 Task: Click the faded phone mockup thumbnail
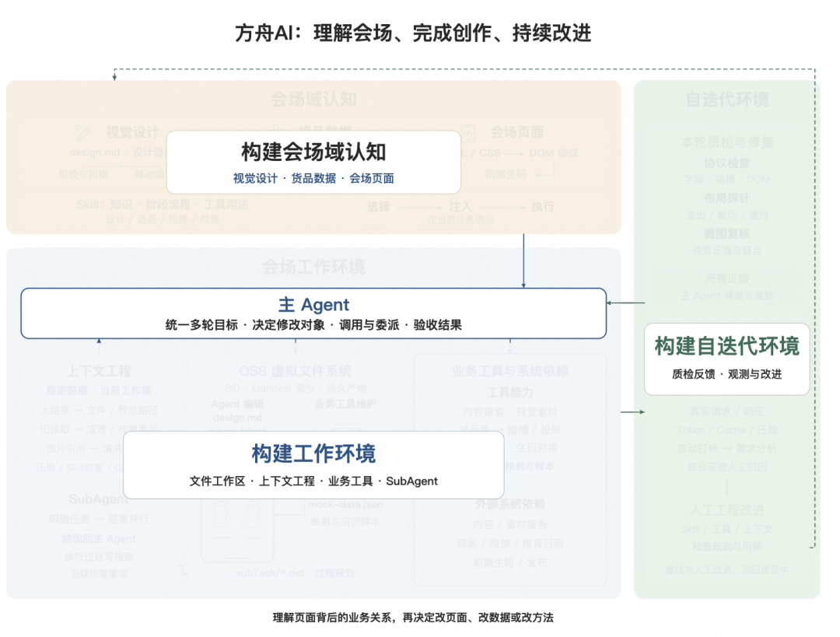238,530
